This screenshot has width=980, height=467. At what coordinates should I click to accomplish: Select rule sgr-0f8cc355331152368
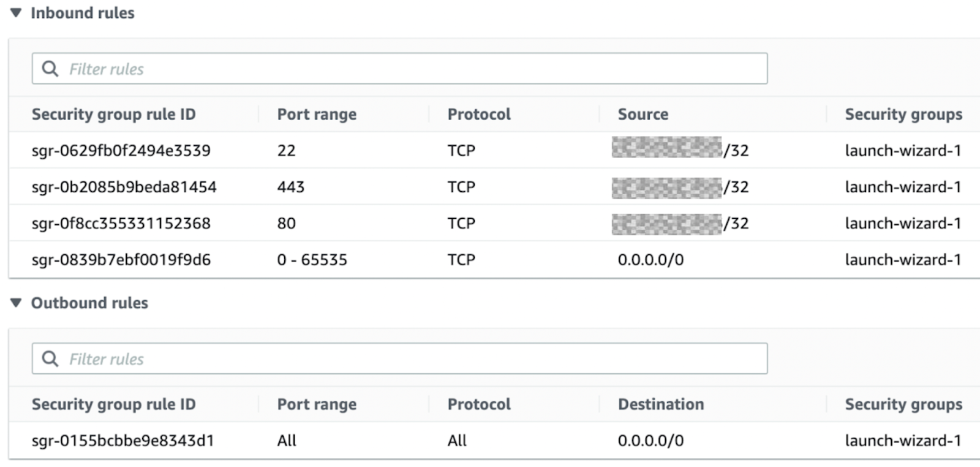pos(121,224)
